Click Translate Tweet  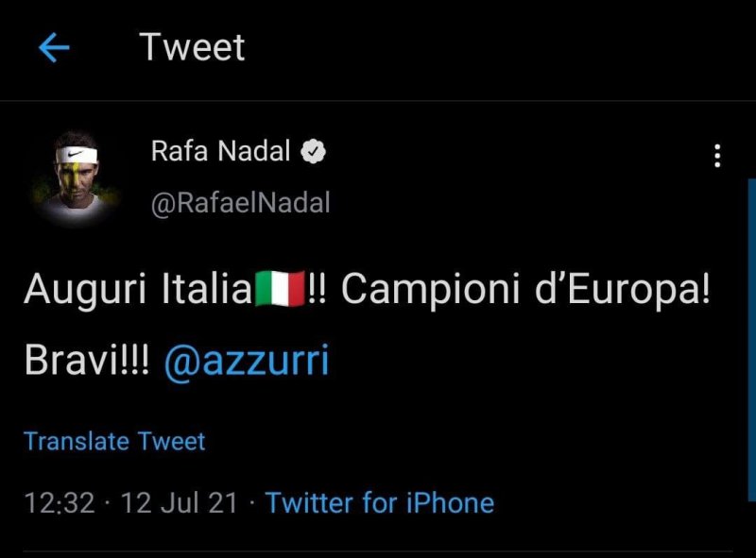coord(114,441)
